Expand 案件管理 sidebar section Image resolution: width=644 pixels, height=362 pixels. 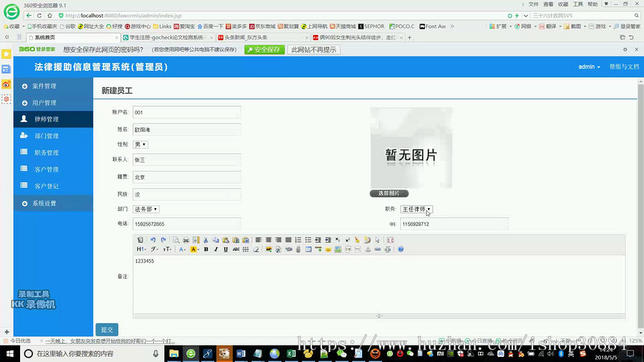(x=54, y=86)
